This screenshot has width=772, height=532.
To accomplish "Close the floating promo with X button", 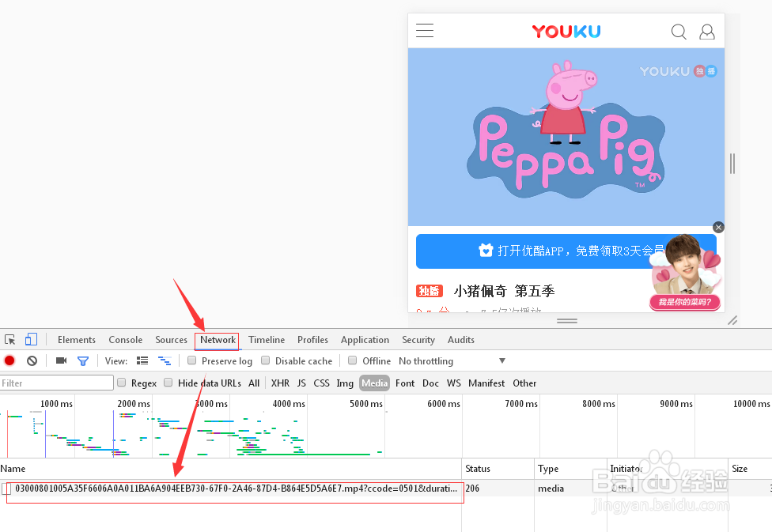I will (x=718, y=228).
